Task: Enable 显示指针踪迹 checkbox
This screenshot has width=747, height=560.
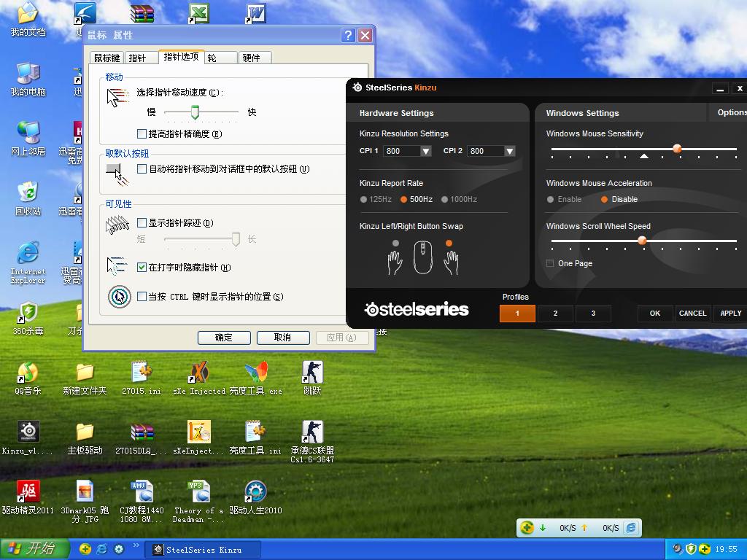Action: click(x=142, y=222)
